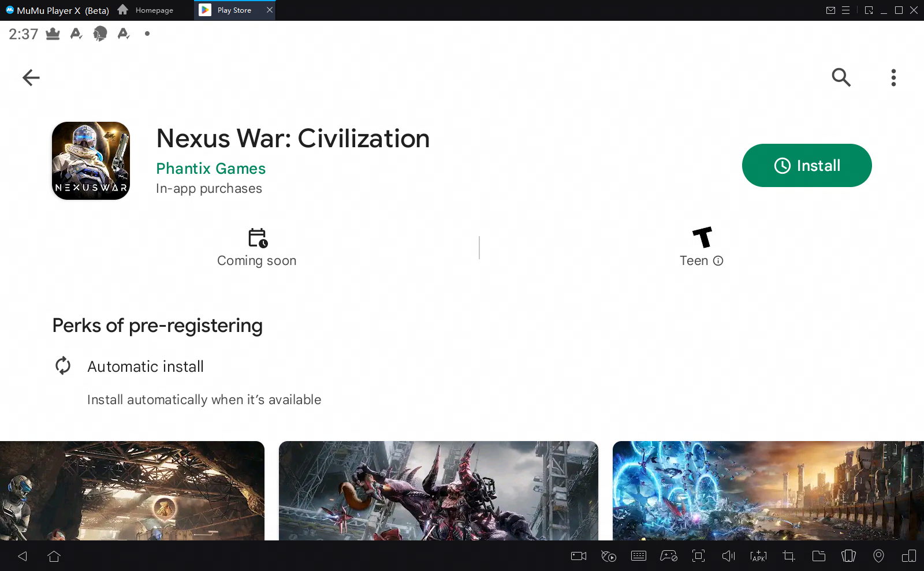Click the Automatic install sync icon
This screenshot has height=571, width=924.
point(63,365)
